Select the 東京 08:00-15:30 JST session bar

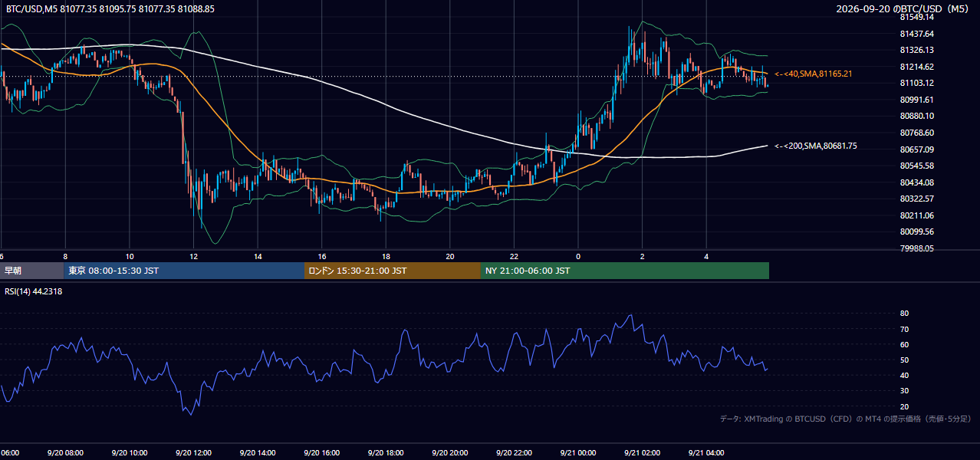[x=184, y=271]
